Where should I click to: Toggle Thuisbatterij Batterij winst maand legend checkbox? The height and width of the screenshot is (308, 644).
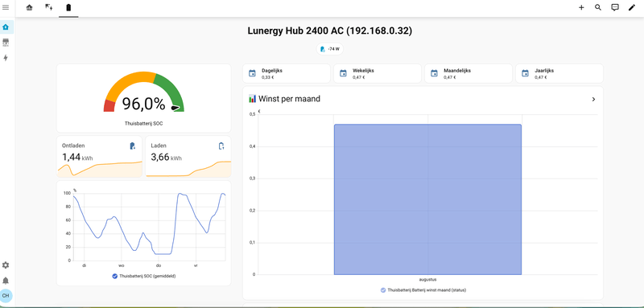coord(383,290)
